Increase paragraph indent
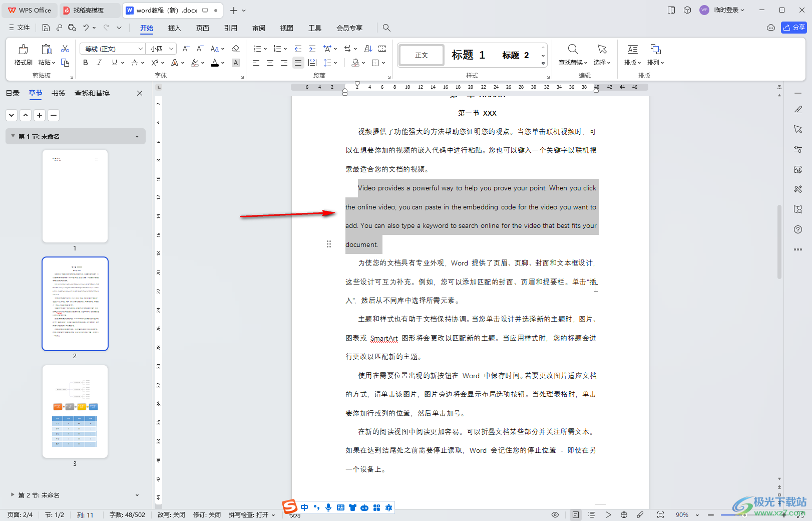The image size is (812, 521). tap(312, 49)
